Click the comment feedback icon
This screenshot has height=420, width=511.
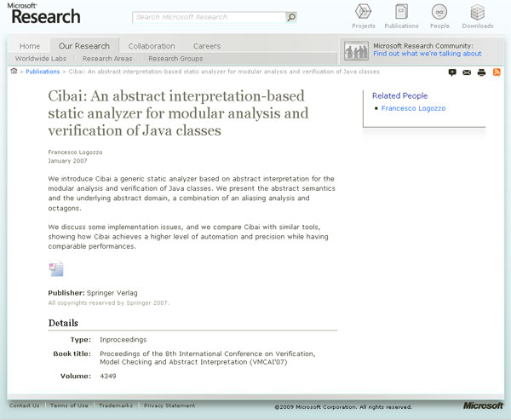(x=452, y=72)
